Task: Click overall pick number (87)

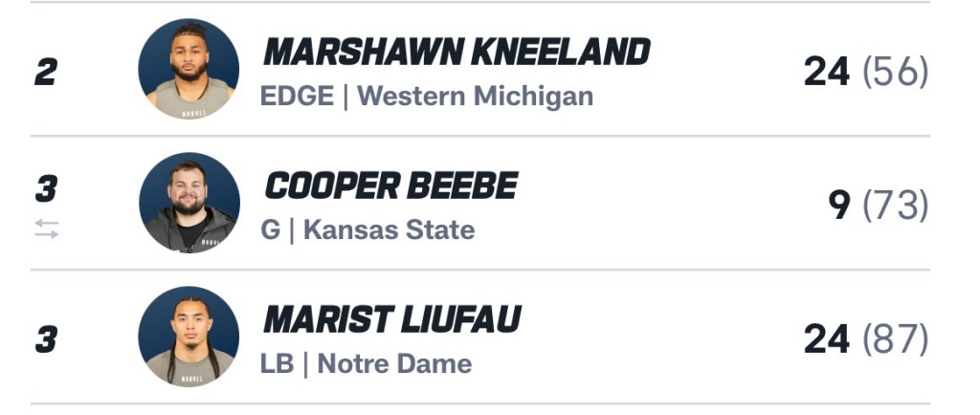Action: 895,340
